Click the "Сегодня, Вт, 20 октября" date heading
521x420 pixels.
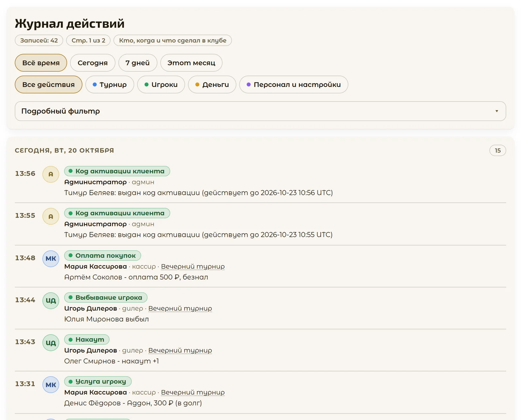[64, 151]
